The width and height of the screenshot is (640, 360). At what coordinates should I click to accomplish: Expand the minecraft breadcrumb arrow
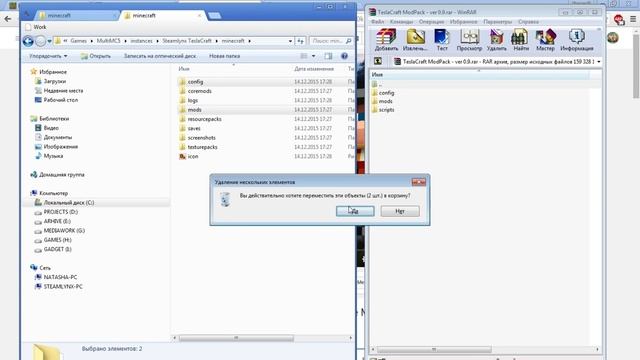pos(249,41)
